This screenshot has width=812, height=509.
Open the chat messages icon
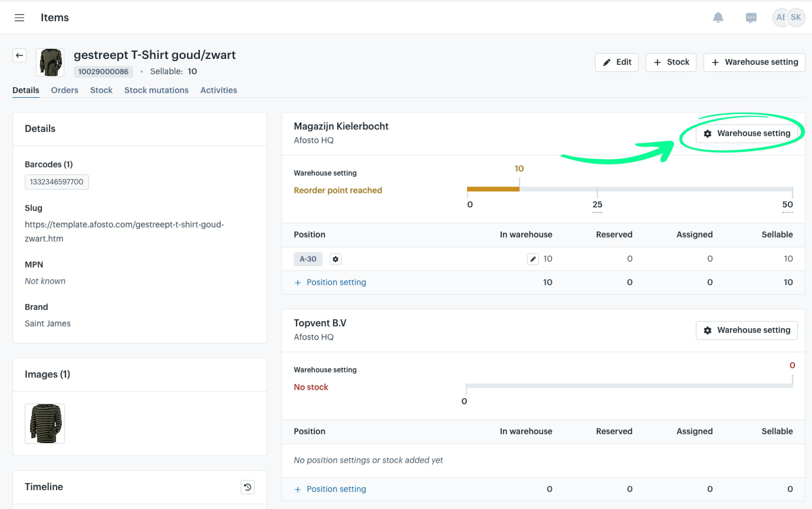pyautogui.click(x=751, y=17)
